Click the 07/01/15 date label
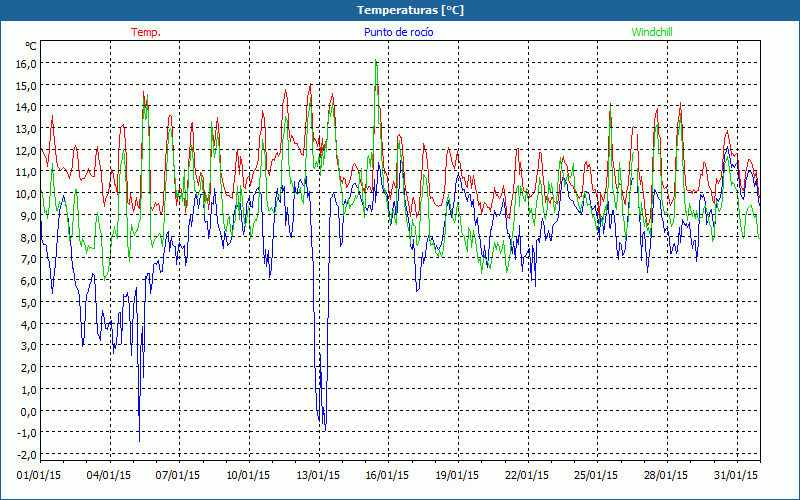Image resolution: width=800 pixels, height=500 pixels. coord(178,475)
